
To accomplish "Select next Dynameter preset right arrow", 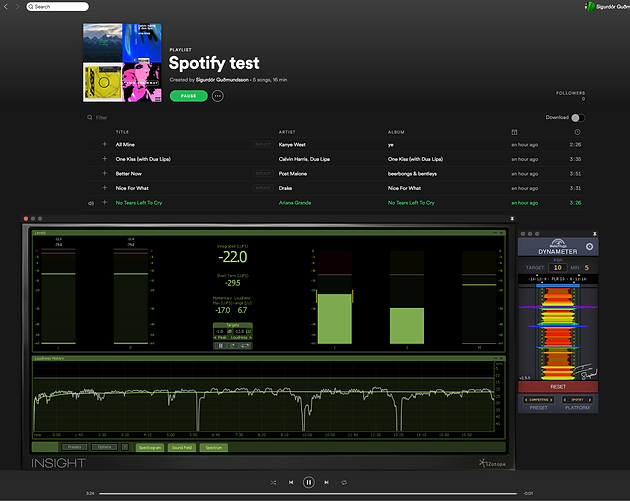I will 551,400.
